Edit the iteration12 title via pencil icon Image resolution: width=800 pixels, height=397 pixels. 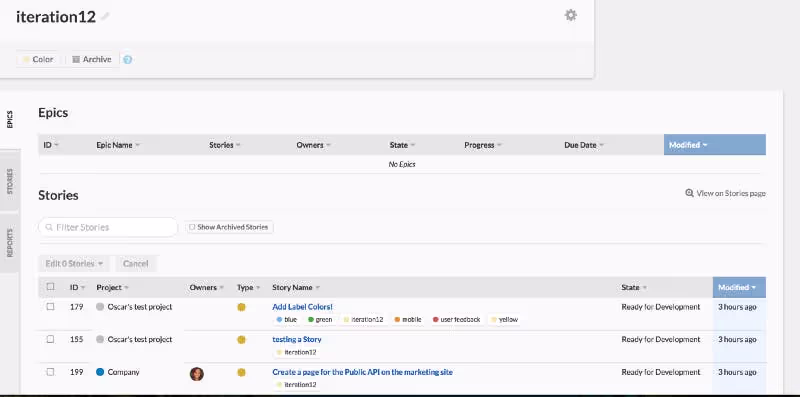pyautogui.click(x=105, y=17)
